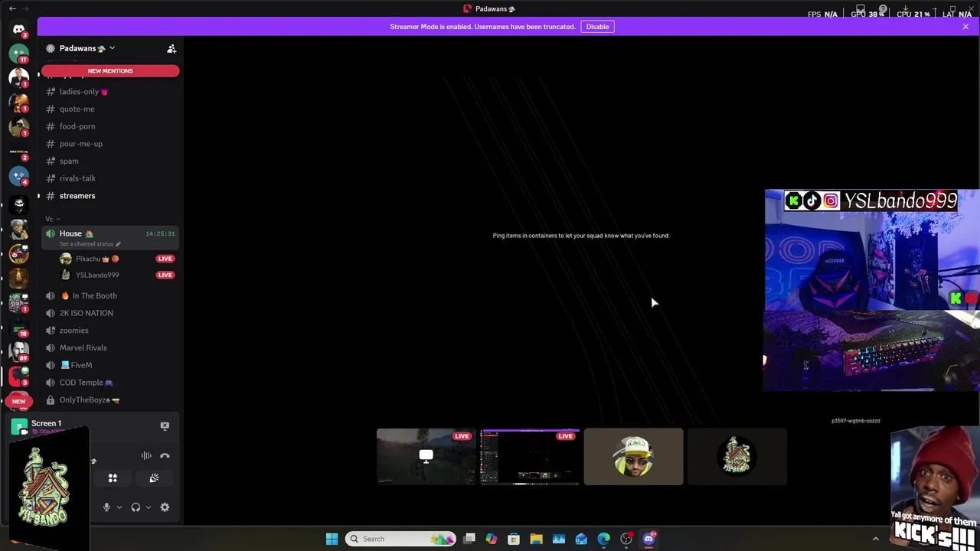Click speaker icon of Marvel Rivals voice channel
Image resolution: width=980 pixels, height=551 pixels.
tap(51, 347)
